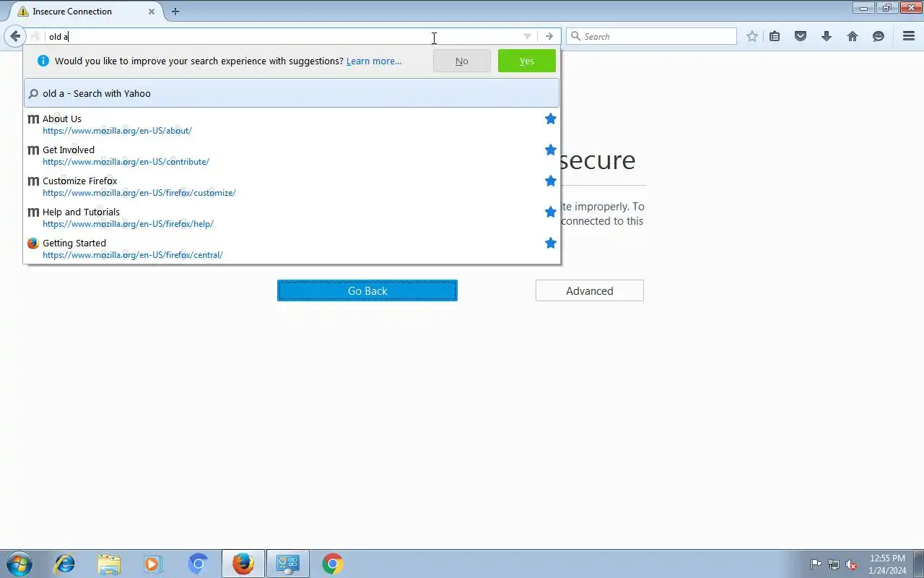Select 'old a - Search with Yahoo' row

(292, 93)
